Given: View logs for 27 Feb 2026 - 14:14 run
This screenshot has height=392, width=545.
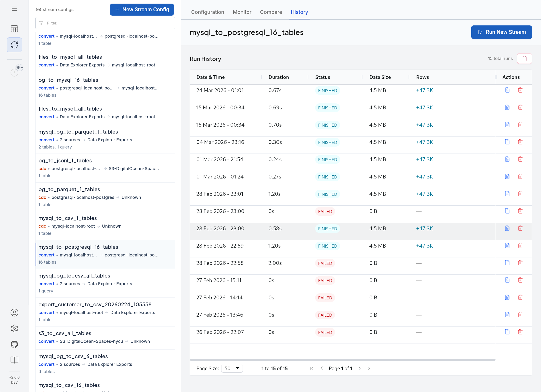Looking at the screenshot, I should (507, 298).
